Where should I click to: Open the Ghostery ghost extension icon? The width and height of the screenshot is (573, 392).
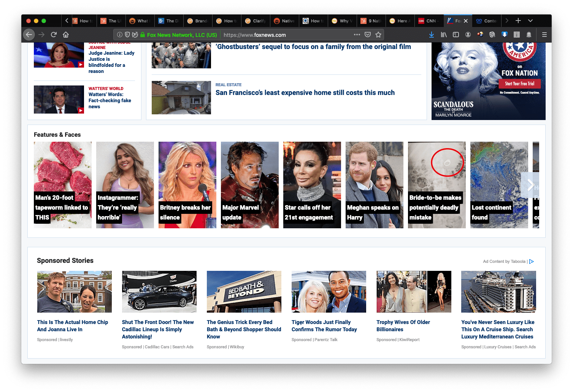[x=529, y=35]
